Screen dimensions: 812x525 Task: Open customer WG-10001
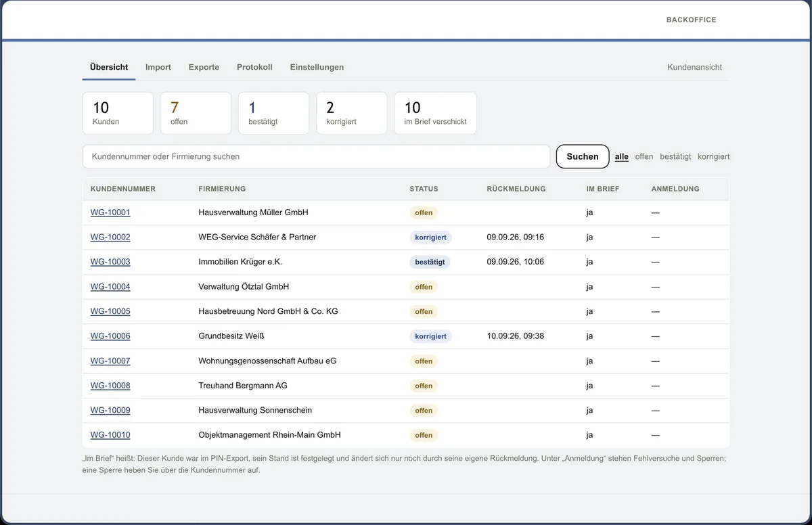tap(110, 212)
